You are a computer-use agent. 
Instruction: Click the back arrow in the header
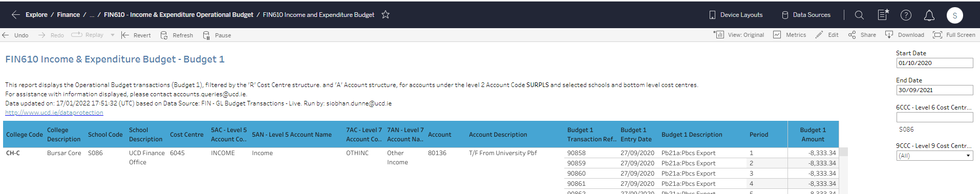pyautogui.click(x=15, y=15)
